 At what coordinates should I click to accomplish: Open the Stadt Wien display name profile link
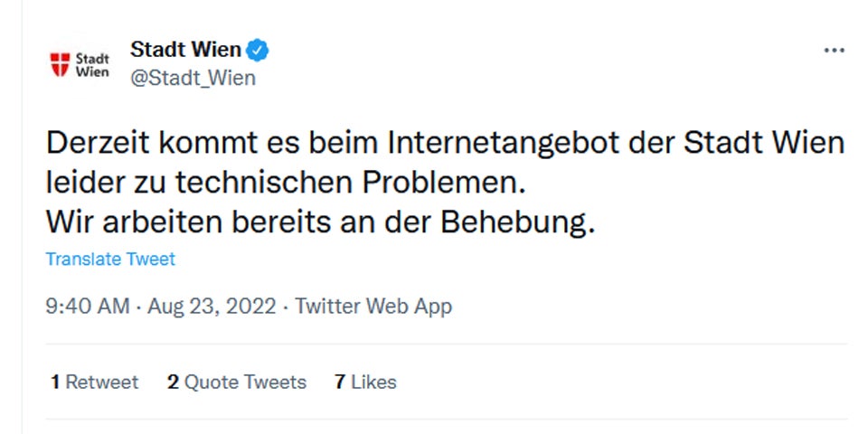click(x=185, y=50)
